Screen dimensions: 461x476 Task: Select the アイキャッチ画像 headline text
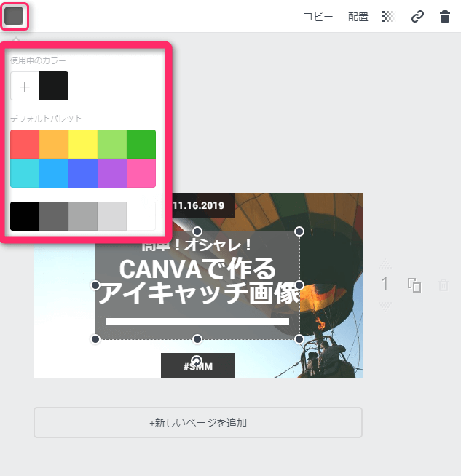click(199, 293)
